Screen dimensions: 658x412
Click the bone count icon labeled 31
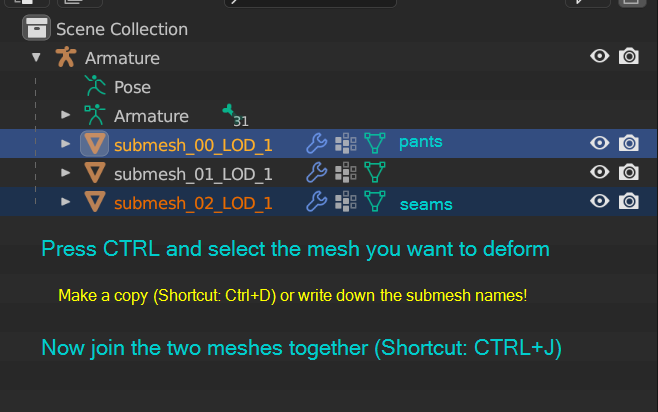click(231, 112)
